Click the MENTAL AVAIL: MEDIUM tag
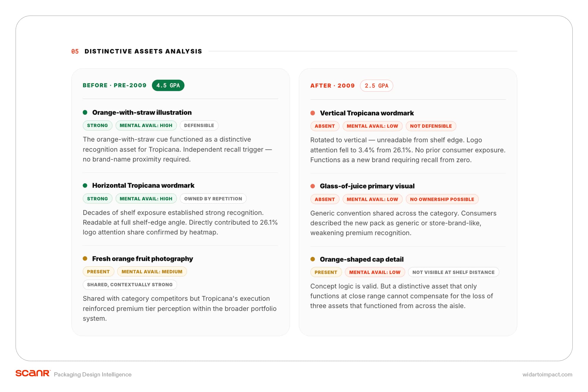The height and width of the screenshot is (392, 588). 152,272
